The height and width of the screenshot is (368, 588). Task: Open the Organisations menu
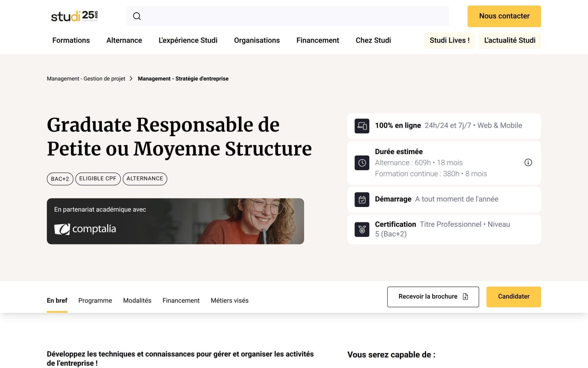tap(257, 40)
